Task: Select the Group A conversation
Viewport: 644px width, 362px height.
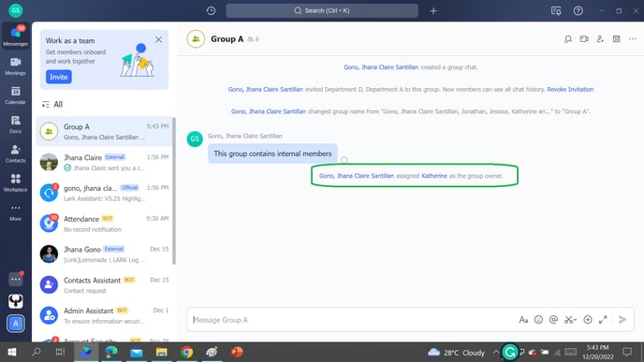Action: pos(104,131)
